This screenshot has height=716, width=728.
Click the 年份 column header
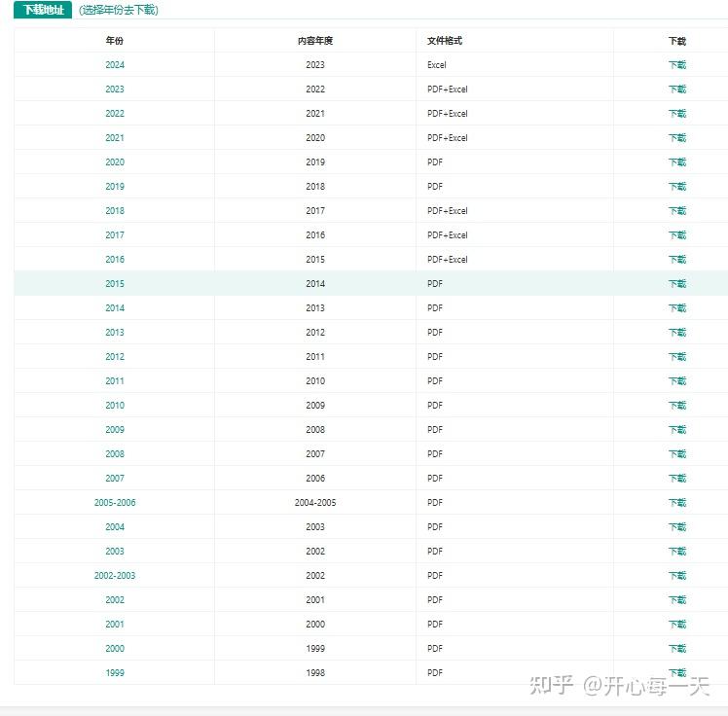click(x=115, y=41)
